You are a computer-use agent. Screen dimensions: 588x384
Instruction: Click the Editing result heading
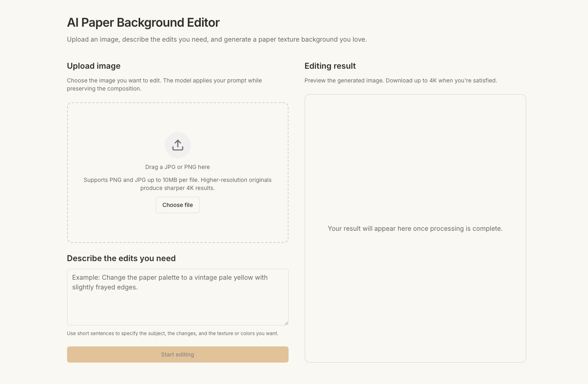(330, 66)
